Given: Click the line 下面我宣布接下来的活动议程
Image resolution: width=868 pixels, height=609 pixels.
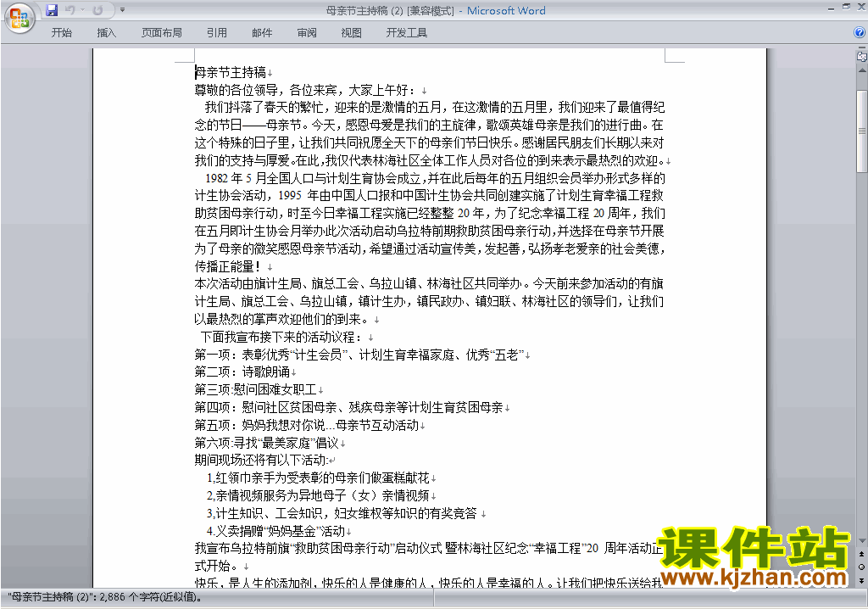Looking at the screenshot, I should point(281,338).
